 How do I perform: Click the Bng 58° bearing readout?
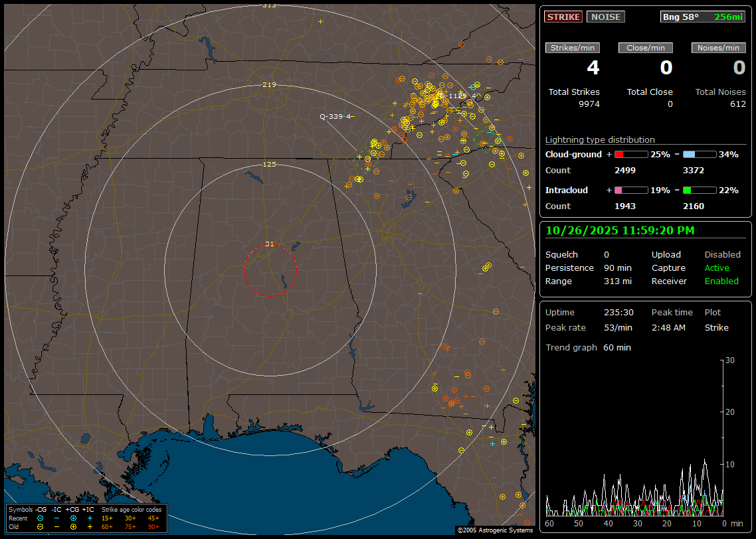click(680, 17)
